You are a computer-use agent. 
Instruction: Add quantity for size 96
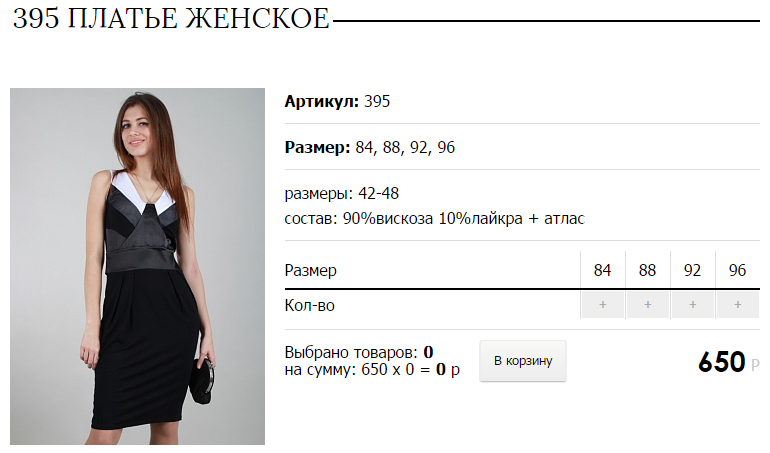coord(738,305)
